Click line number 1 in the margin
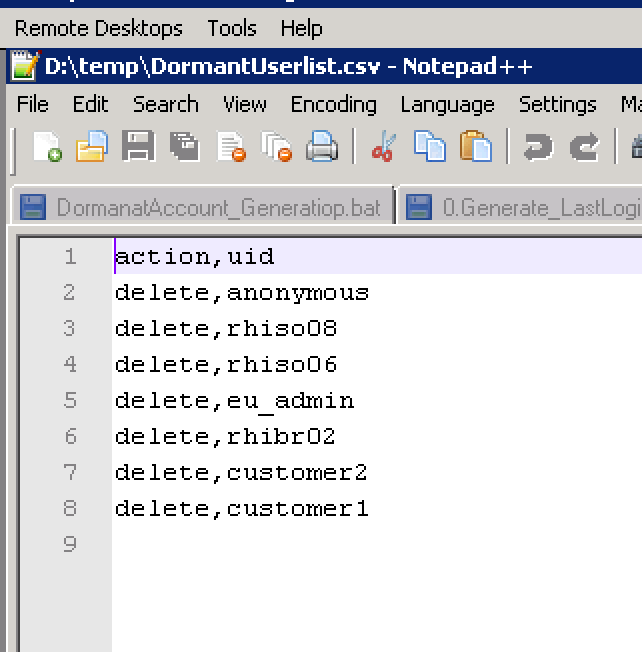This screenshot has width=642, height=652. coord(70,257)
